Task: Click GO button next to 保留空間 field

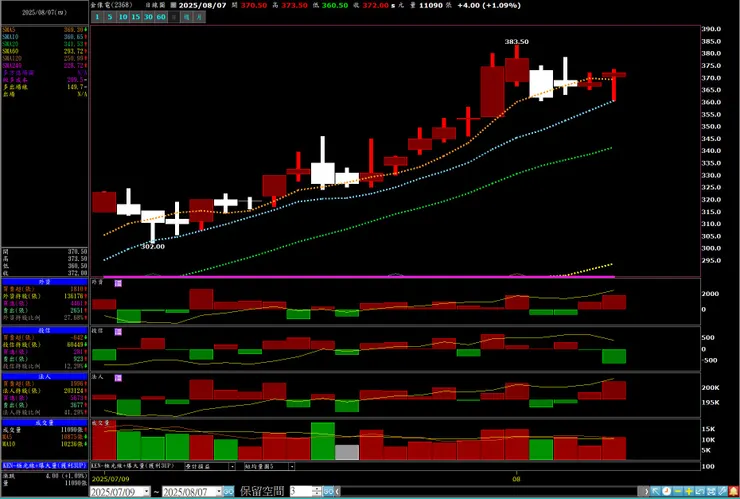Action: pyautogui.click(x=328, y=491)
